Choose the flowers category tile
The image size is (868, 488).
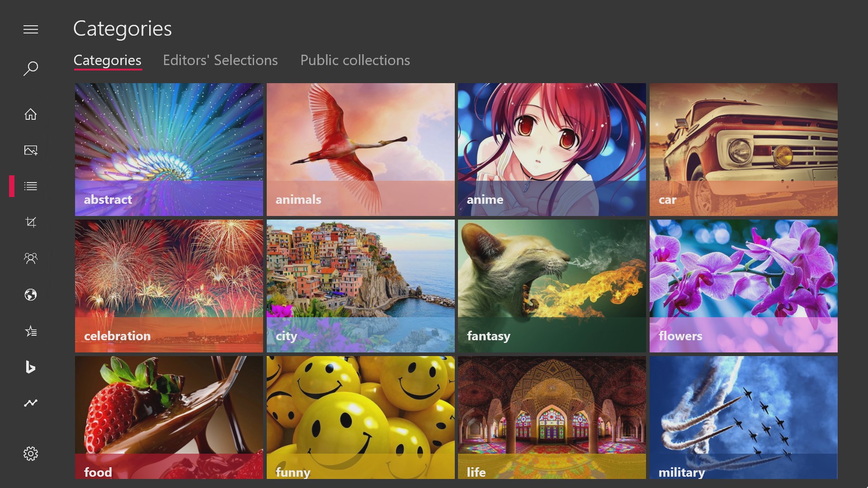pos(744,286)
